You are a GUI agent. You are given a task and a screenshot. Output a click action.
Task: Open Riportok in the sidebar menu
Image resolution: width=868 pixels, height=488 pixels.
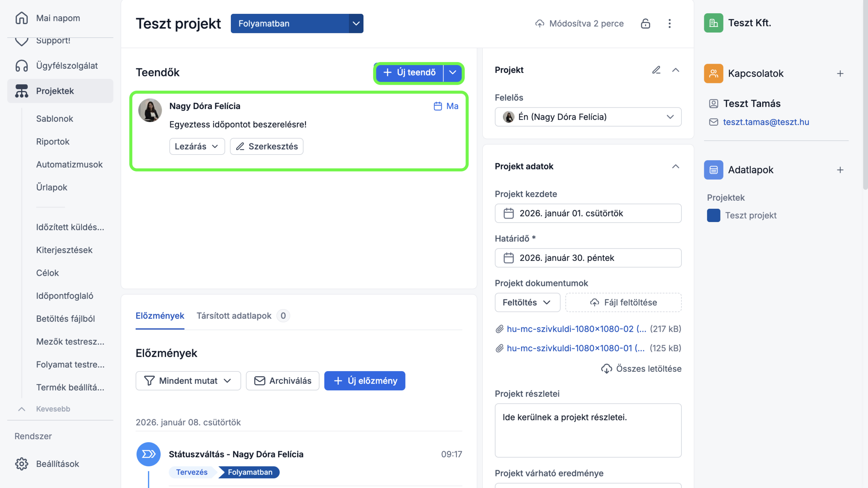point(53,142)
